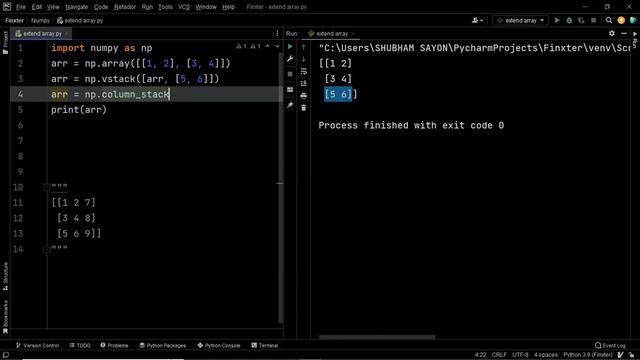
Task: Open the teal JetBrains toolbox icon
Action: point(633,20)
